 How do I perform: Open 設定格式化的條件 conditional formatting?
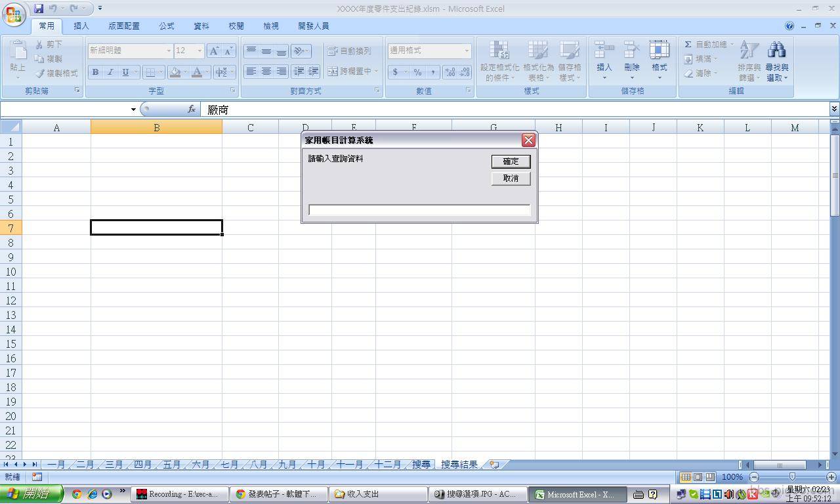499,61
